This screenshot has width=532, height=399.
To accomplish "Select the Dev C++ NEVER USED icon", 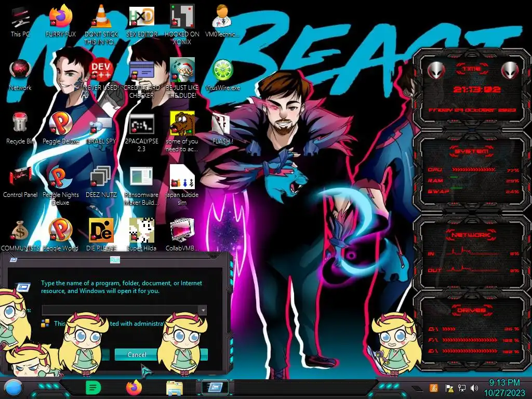I will (x=101, y=70).
